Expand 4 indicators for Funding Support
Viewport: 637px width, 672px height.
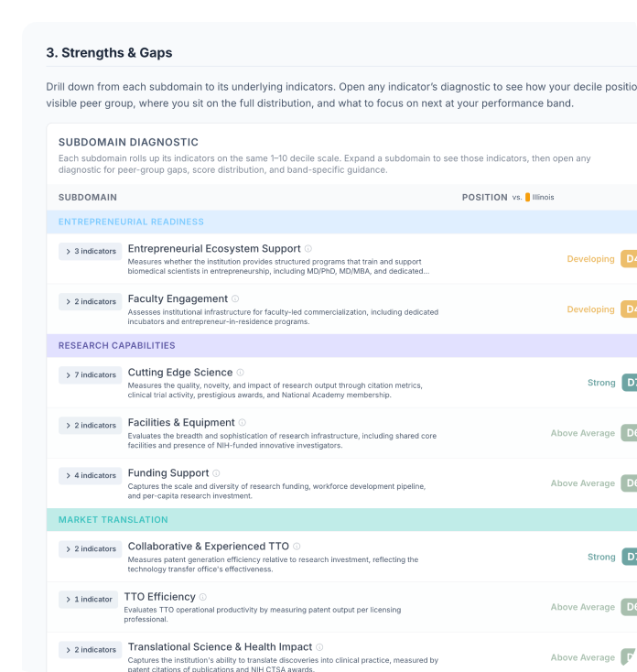[90, 475]
